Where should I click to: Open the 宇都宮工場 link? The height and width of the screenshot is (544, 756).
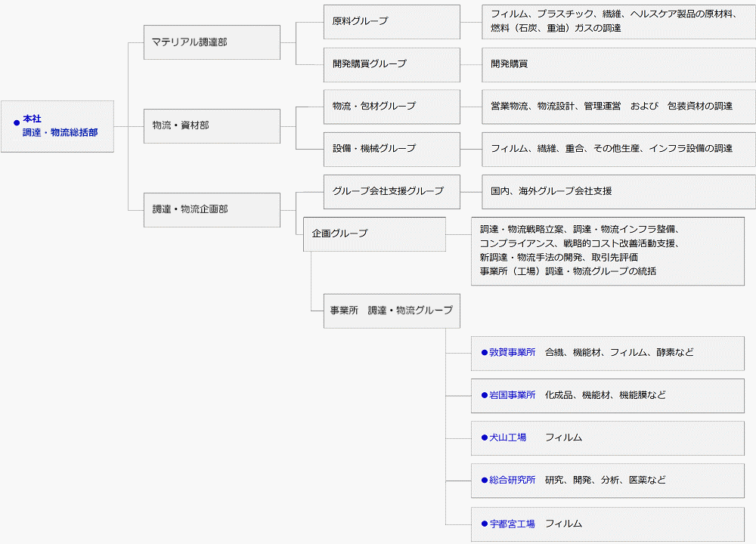pos(512,524)
